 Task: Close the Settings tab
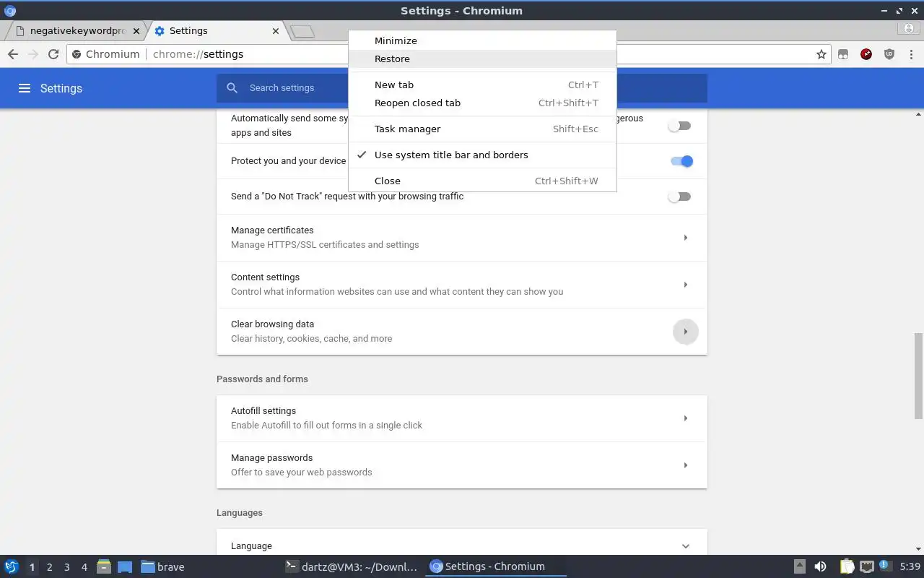coord(276,31)
